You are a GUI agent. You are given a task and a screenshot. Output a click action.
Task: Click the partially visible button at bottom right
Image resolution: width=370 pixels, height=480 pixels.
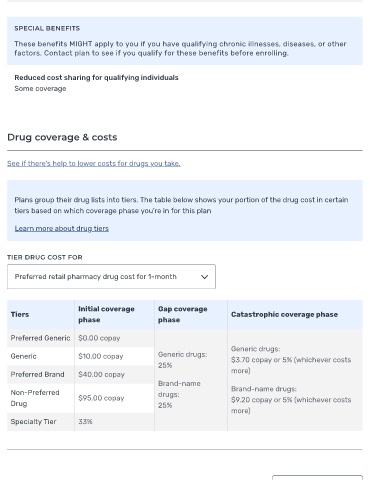(317, 478)
